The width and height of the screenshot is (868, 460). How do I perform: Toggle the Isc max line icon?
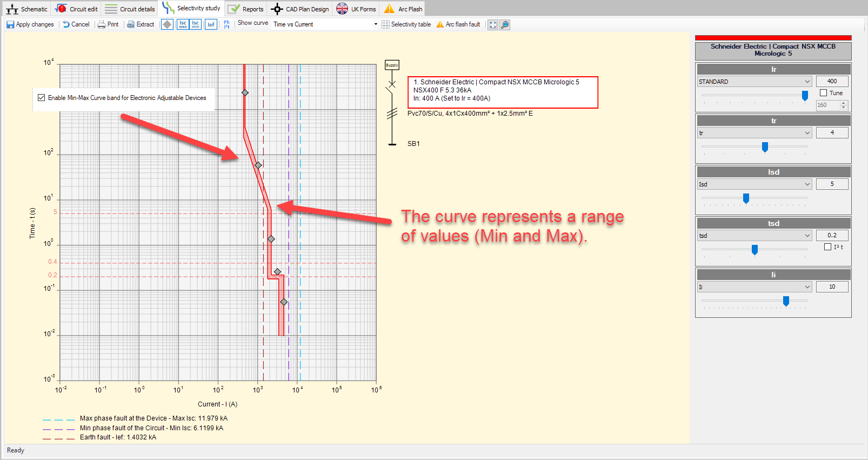183,24
